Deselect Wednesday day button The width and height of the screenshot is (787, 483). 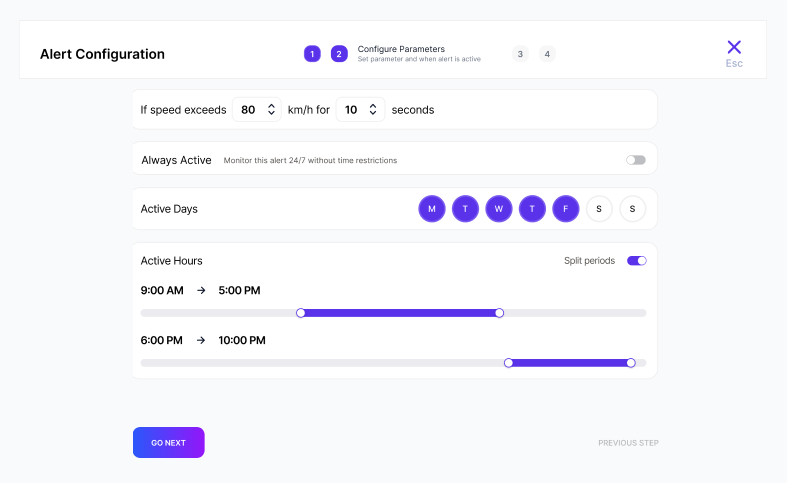(499, 209)
